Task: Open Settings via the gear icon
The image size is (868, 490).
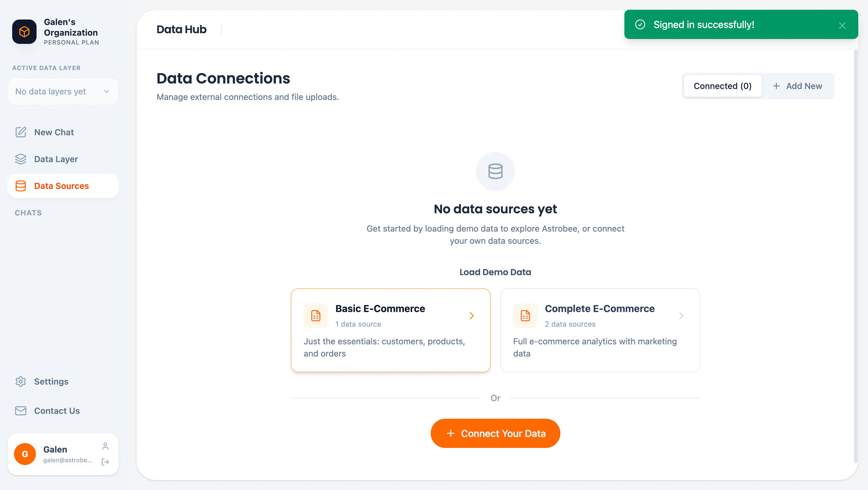Action: pyautogui.click(x=20, y=382)
